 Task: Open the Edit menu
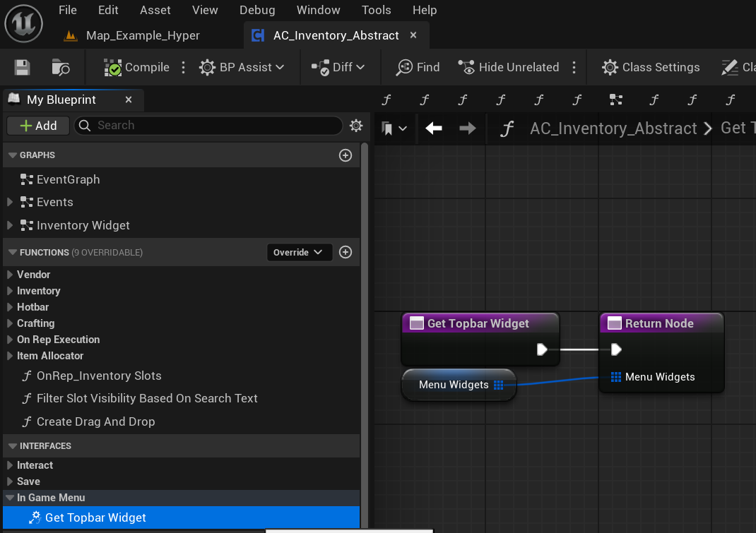pyautogui.click(x=108, y=10)
